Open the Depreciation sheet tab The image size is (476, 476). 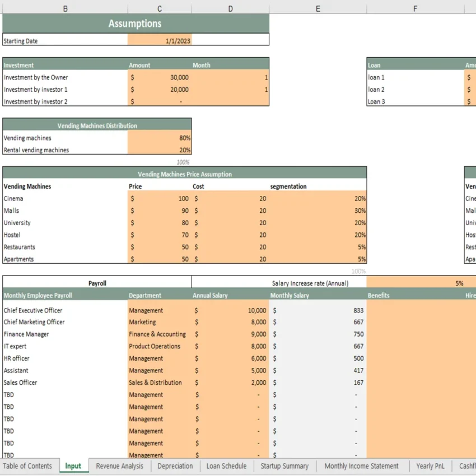point(175,465)
